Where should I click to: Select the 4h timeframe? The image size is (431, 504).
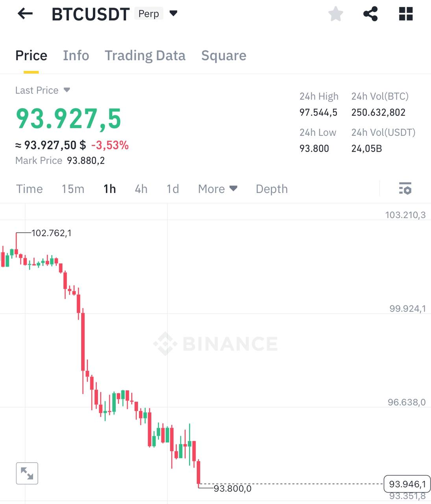pos(141,189)
